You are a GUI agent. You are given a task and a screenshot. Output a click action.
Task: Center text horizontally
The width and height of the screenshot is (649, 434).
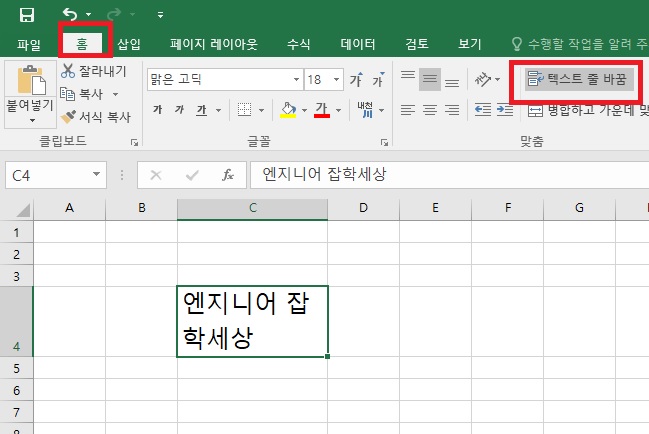(x=430, y=110)
